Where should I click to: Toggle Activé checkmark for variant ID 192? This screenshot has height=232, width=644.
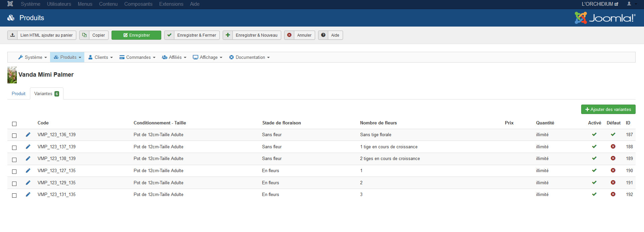[594, 194]
